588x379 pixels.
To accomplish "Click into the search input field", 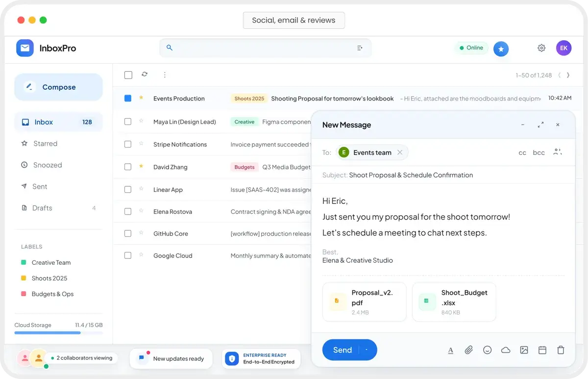I will [265, 48].
